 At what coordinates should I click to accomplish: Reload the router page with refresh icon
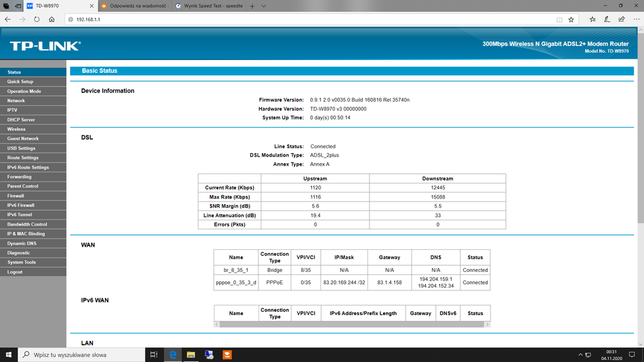tap(37, 19)
